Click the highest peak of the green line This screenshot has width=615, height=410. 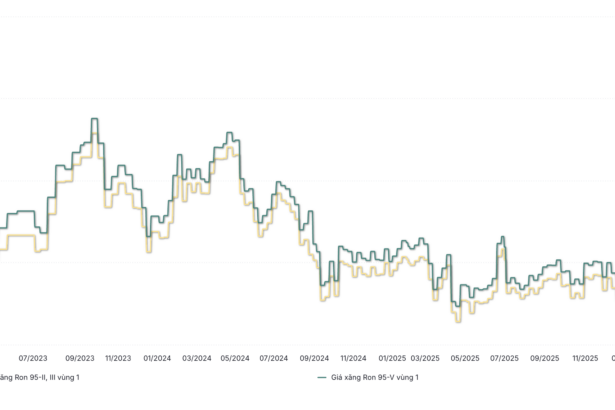[x=95, y=119]
